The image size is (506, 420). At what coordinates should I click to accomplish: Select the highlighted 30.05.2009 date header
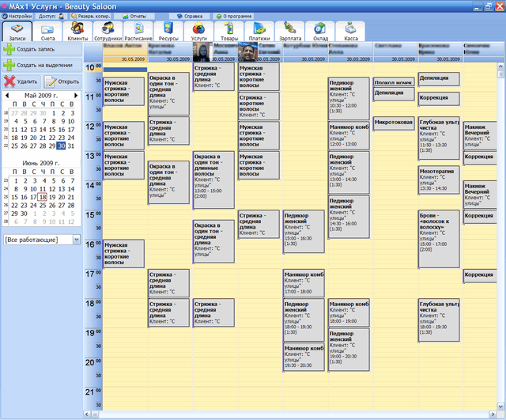click(x=125, y=59)
